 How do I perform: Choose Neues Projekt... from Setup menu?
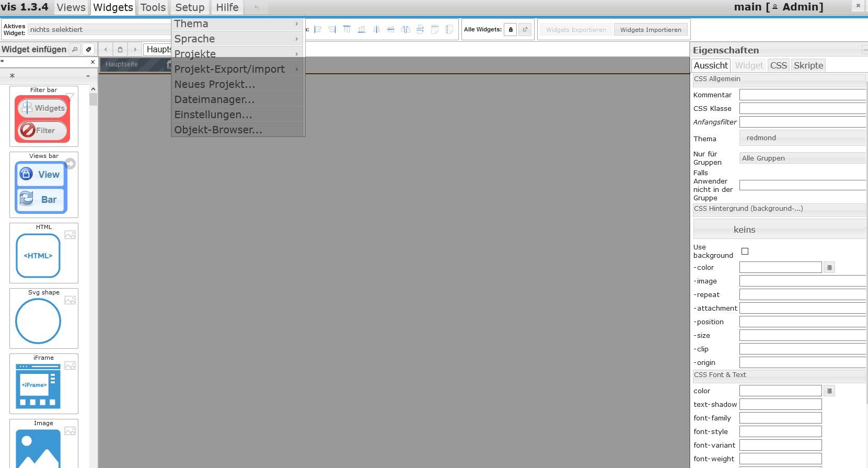(237, 84)
